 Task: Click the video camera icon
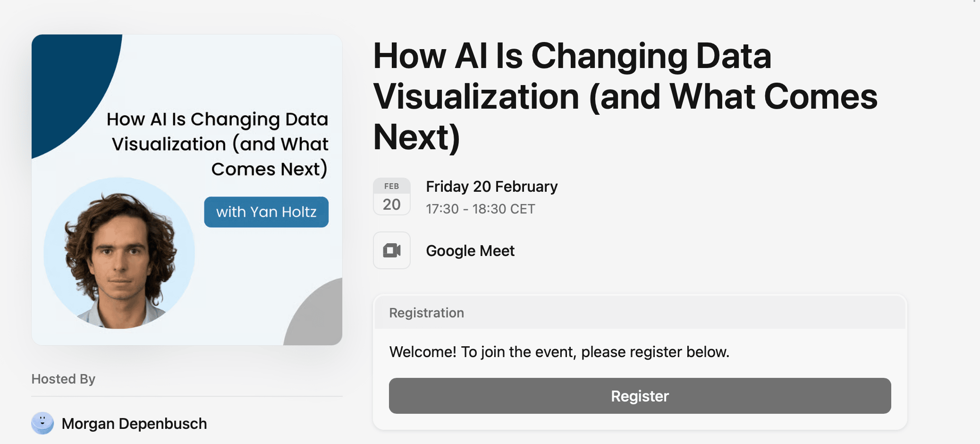(392, 250)
